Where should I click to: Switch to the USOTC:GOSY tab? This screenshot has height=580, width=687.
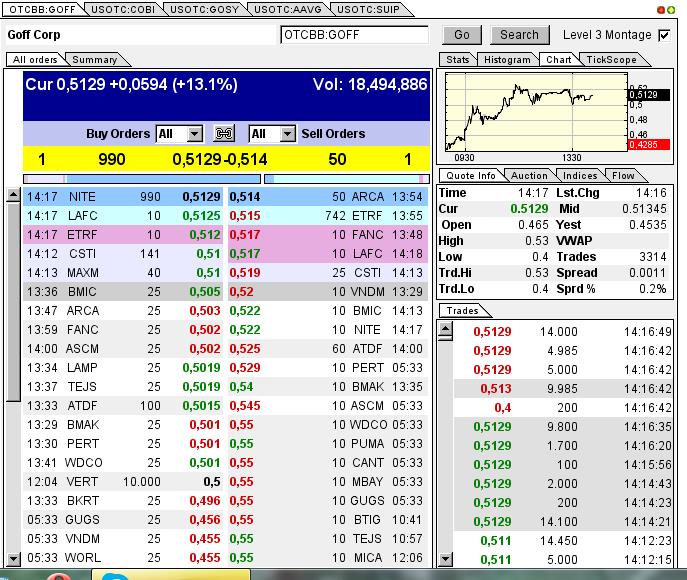tap(205, 9)
